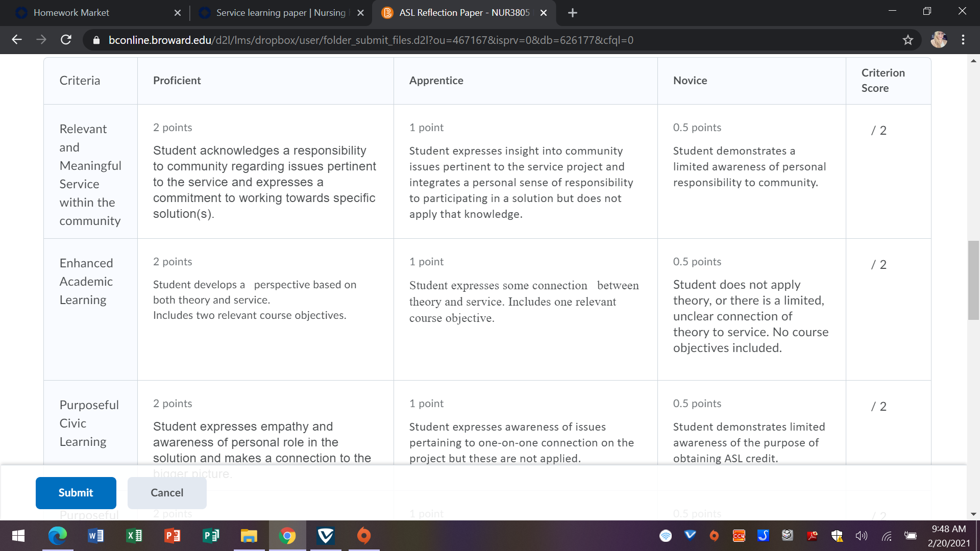Open Excel from the taskbar
Viewport: 980px width, 551px height.
coord(134,536)
